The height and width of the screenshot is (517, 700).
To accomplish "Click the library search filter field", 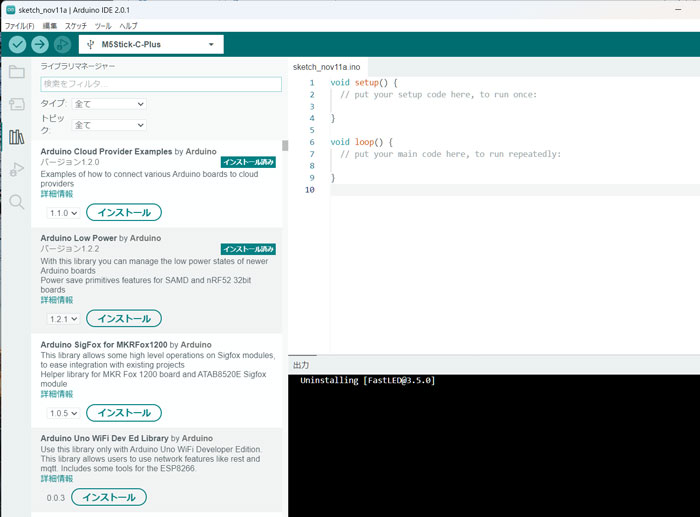I will pos(161,84).
